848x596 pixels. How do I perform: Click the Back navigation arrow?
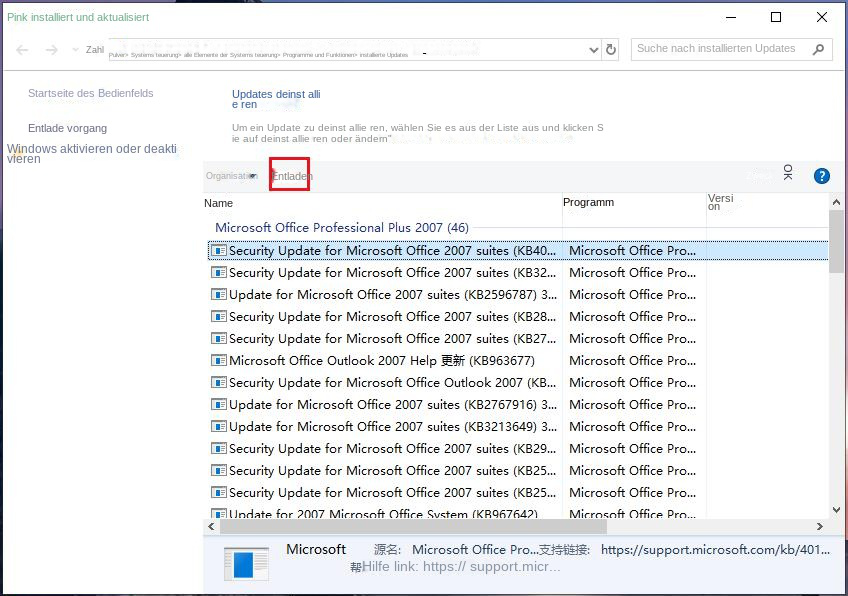coord(22,50)
